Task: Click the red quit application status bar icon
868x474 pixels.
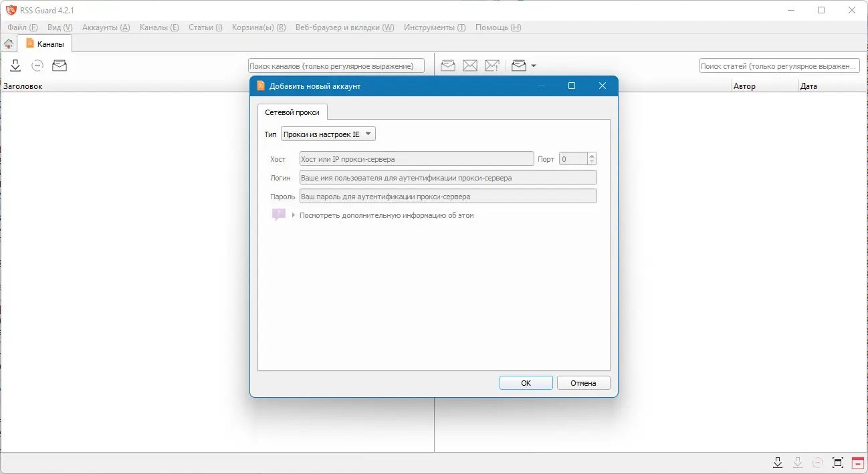Action: pyautogui.click(x=858, y=463)
